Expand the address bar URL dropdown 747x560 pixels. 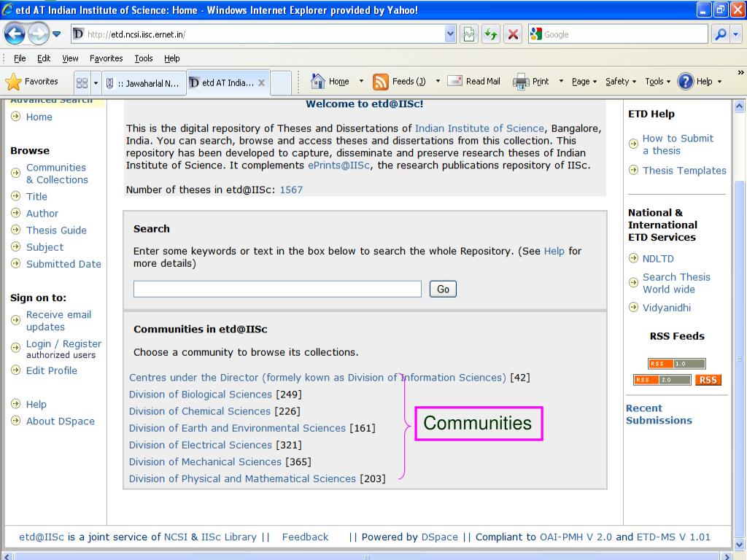[x=450, y=34]
